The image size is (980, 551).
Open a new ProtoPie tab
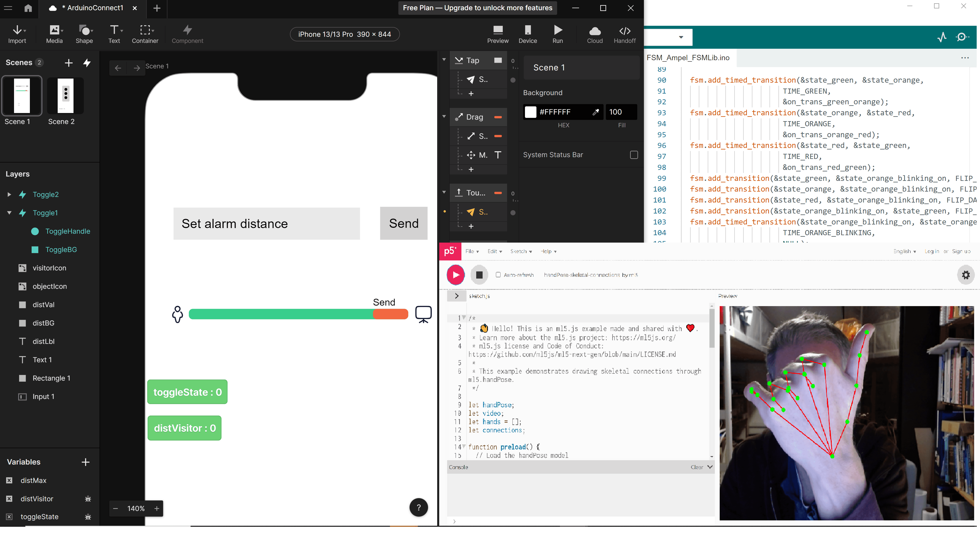pyautogui.click(x=157, y=8)
